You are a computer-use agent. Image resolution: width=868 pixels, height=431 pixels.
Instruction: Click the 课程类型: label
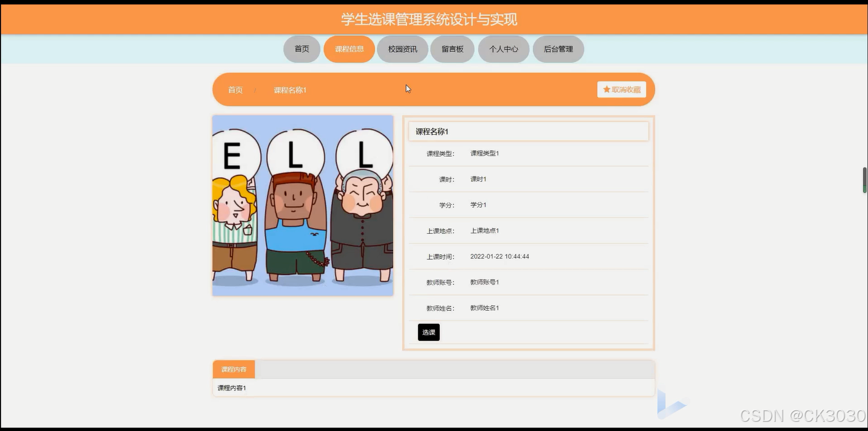[440, 154]
